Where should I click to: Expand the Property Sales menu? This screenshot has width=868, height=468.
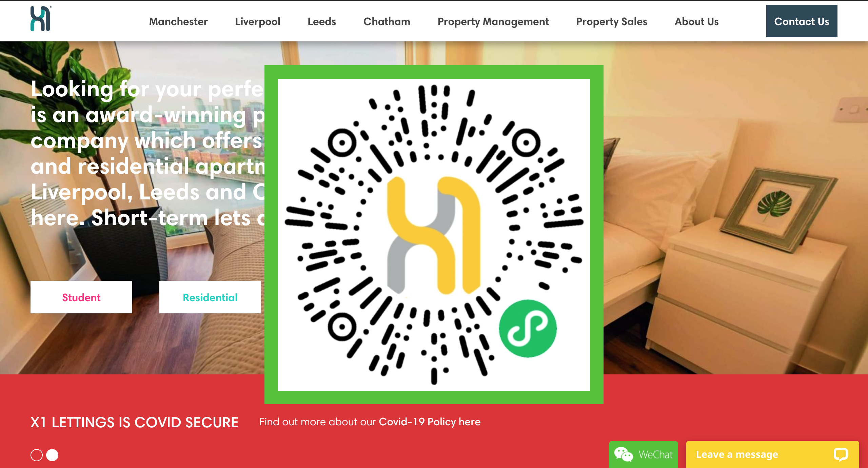click(x=612, y=22)
